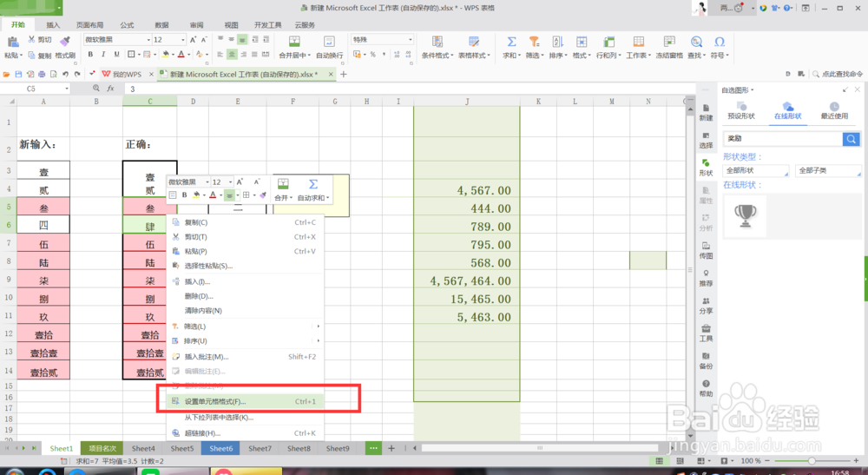Viewport: 868px width, 475px height.
Task: Switch to 预设形状 in shapes panel
Action: point(741,111)
